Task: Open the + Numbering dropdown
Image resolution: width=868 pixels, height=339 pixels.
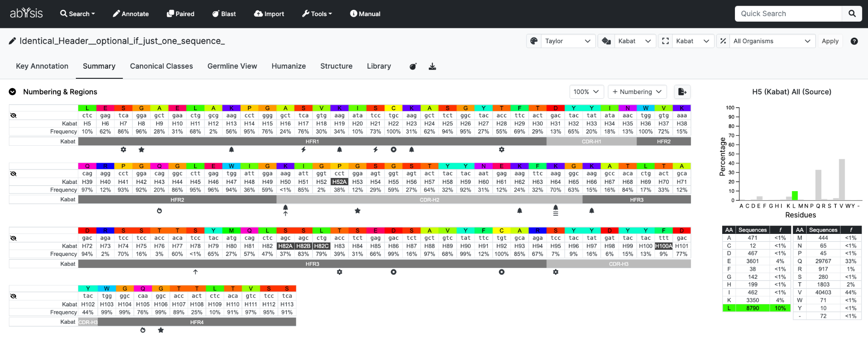Action: tap(637, 92)
